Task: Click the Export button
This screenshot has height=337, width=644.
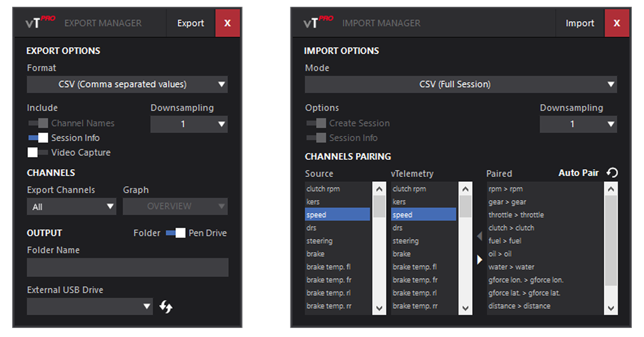Action: click(190, 23)
